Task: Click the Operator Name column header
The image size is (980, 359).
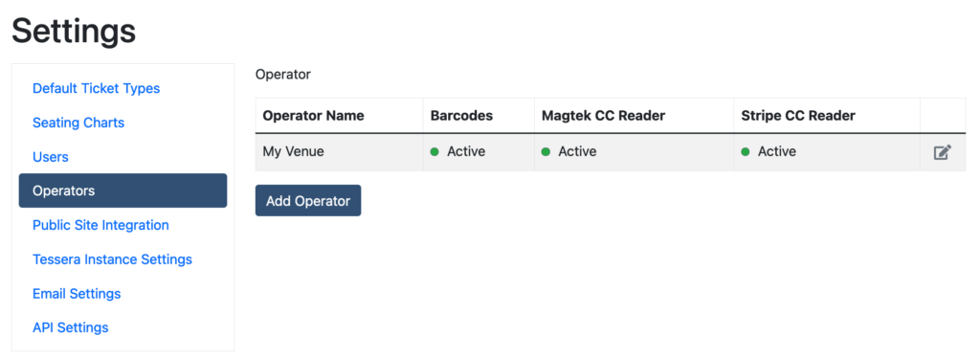Action: 313,116
